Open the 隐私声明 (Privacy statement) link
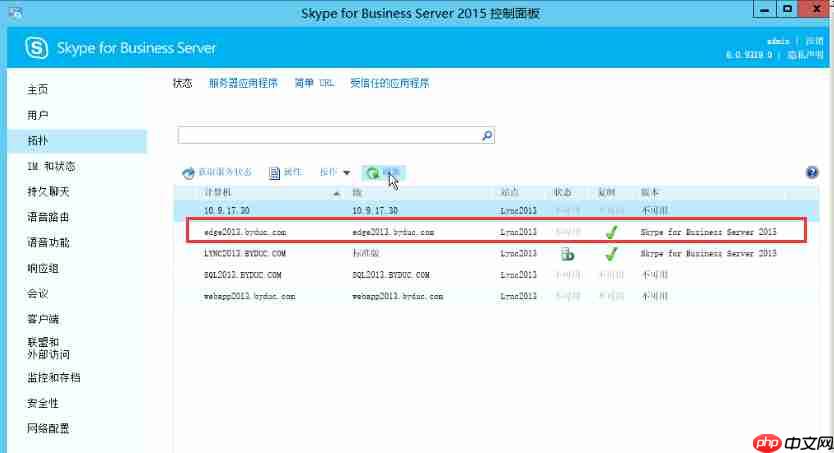Image resolution: width=834 pixels, height=453 pixels. [x=805, y=54]
